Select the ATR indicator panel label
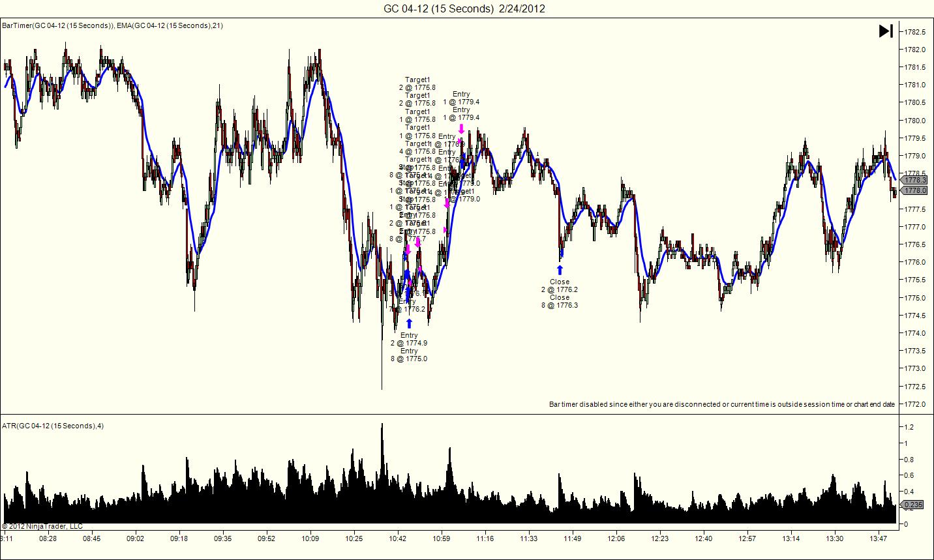 coord(53,426)
